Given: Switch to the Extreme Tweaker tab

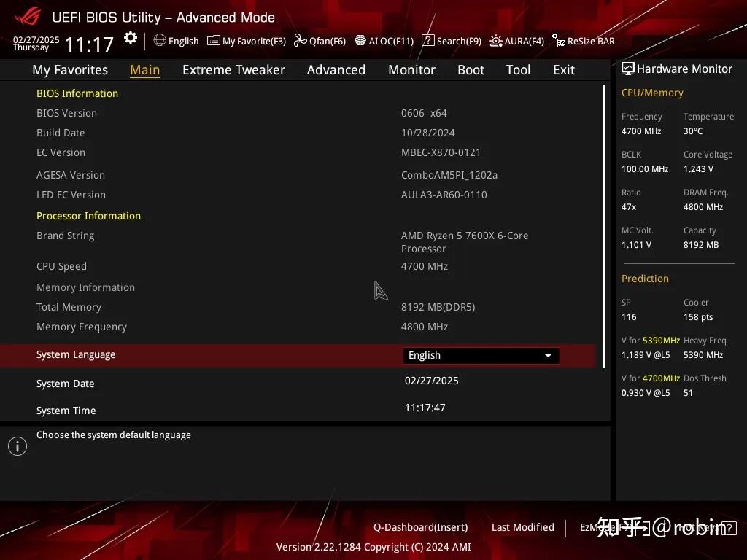Looking at the screenshot, I should [x=233, y=69].
